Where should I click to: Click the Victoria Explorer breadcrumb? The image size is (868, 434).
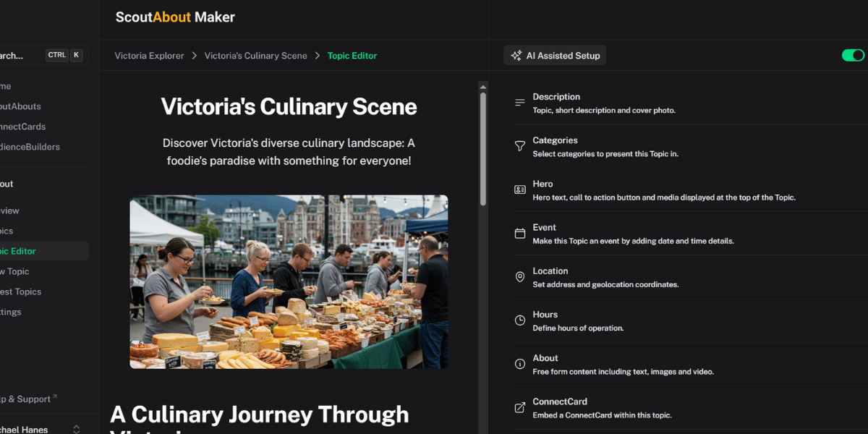(149, 55)
